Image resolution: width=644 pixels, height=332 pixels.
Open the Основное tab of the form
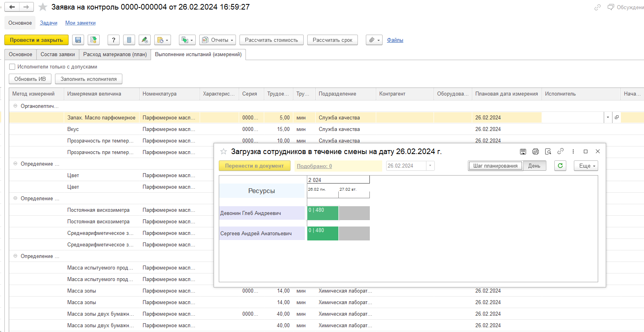(20, 54)
